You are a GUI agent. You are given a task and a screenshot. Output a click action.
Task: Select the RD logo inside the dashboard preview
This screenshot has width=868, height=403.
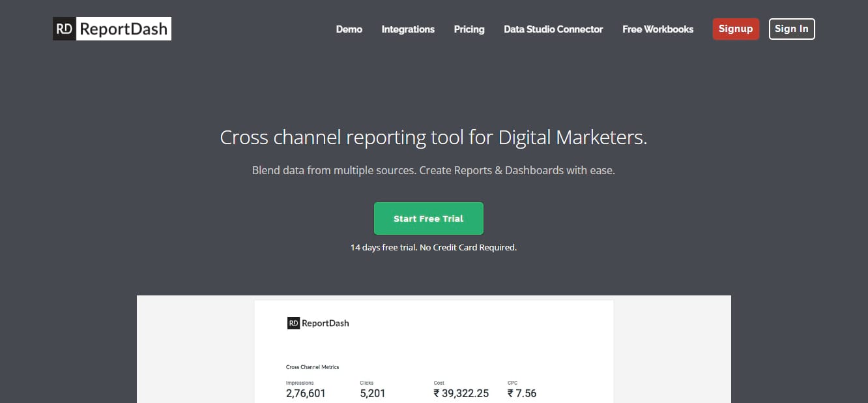point(293,323)
